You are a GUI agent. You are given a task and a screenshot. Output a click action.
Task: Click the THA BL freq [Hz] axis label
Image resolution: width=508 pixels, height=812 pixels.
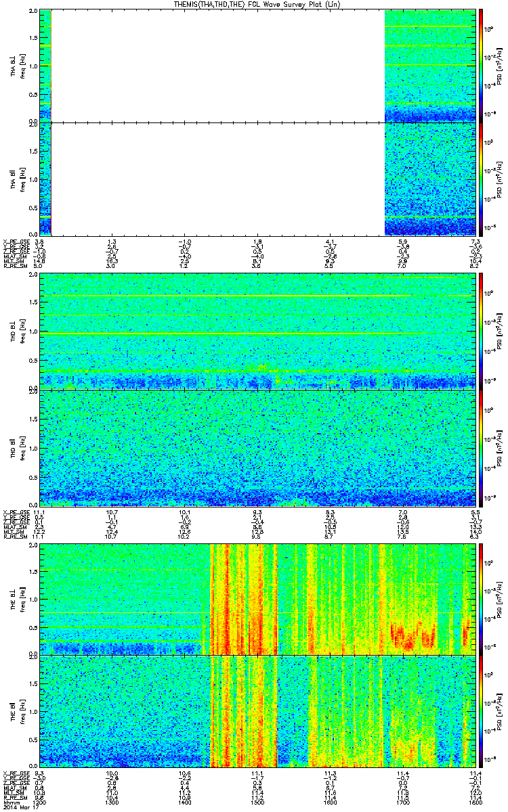[22, 66]
